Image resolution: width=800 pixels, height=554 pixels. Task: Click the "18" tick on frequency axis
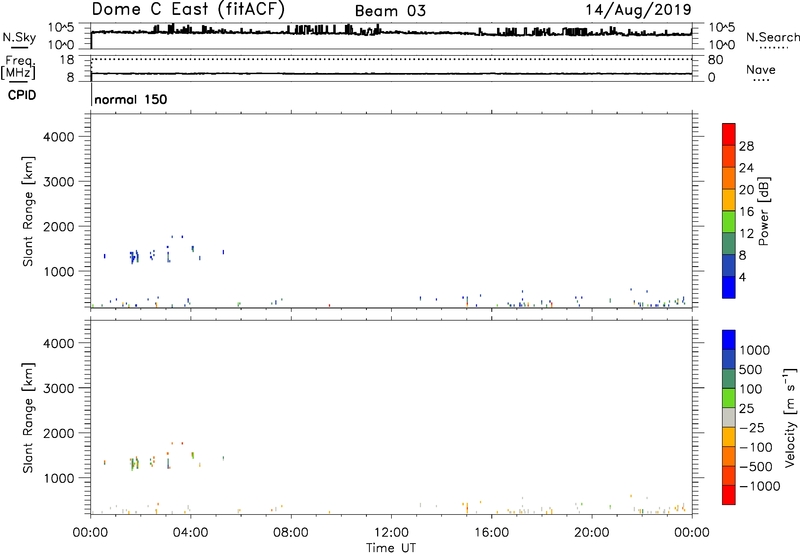(x=66, y=60)
